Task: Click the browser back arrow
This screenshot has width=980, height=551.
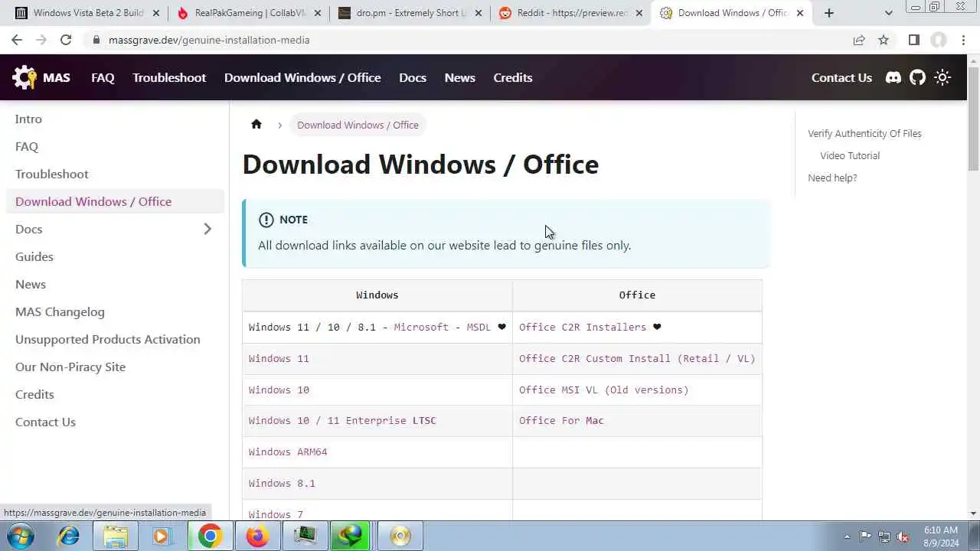Action: click(17, 40)
